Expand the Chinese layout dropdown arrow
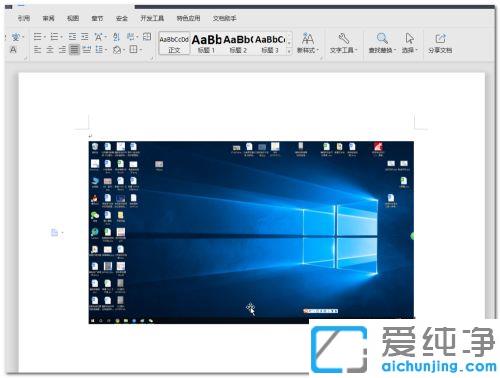This screenshot has height=378, width=500. [x=105, y=37]
